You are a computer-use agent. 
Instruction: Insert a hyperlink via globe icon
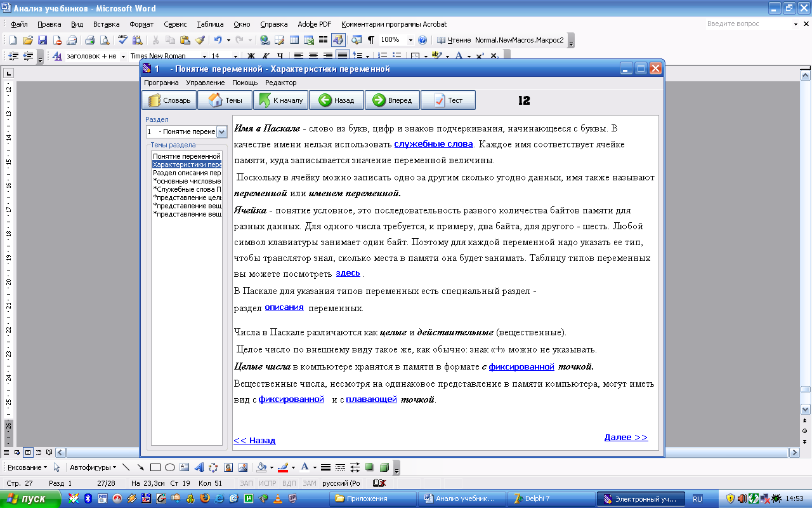point(265,40)
